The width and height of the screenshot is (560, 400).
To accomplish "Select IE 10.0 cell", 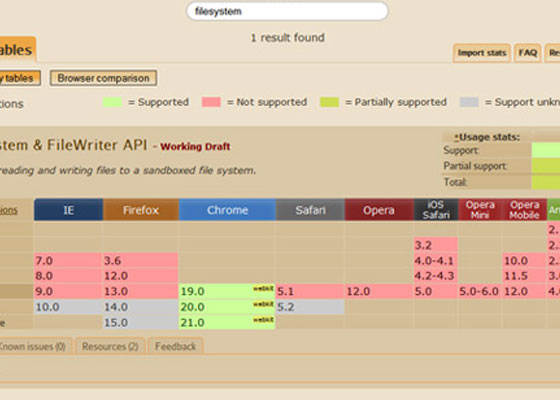I will coord(68,307).
